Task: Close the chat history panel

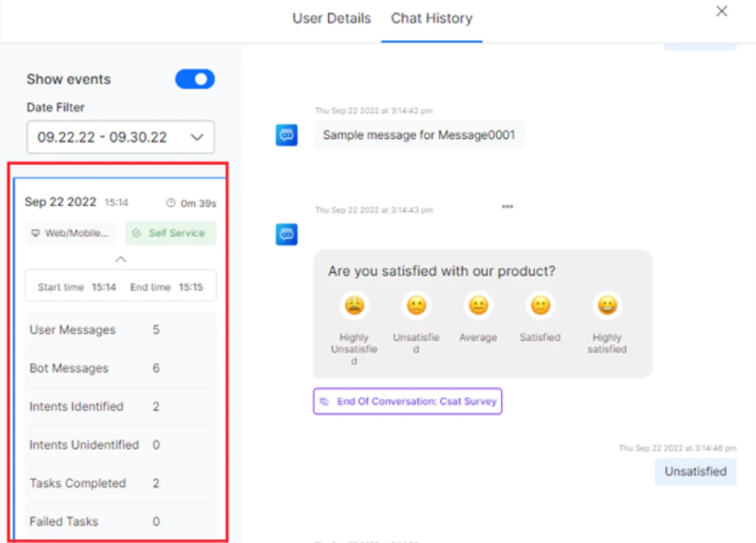Action: coord(721,11)
